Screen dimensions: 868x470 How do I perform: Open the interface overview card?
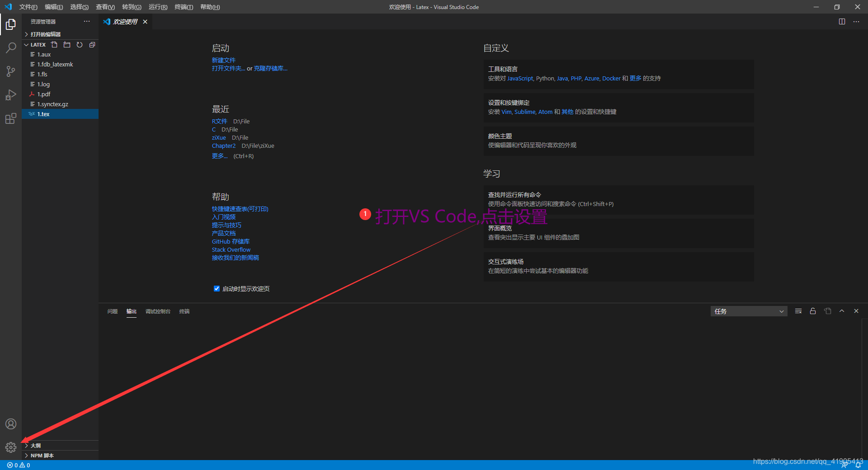tap(618, 233)
